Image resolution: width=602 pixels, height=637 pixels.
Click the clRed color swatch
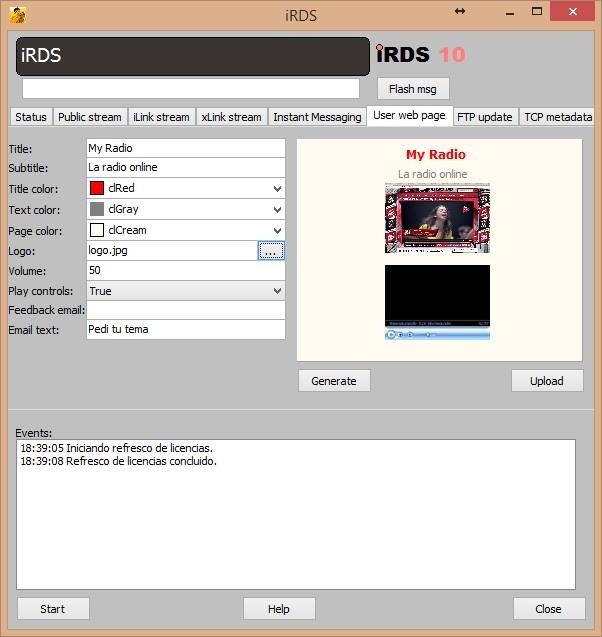(x=97, y=188)
